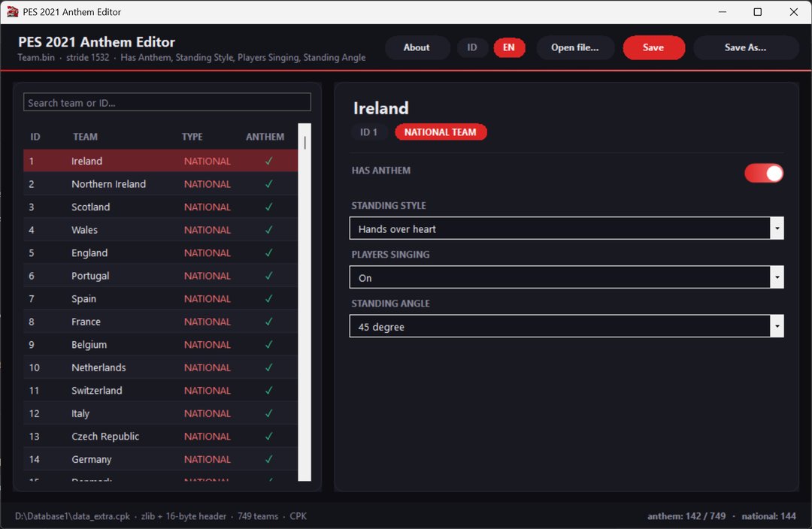
Task: Select Scotland row in team list
Action: [x=161, y=207]
